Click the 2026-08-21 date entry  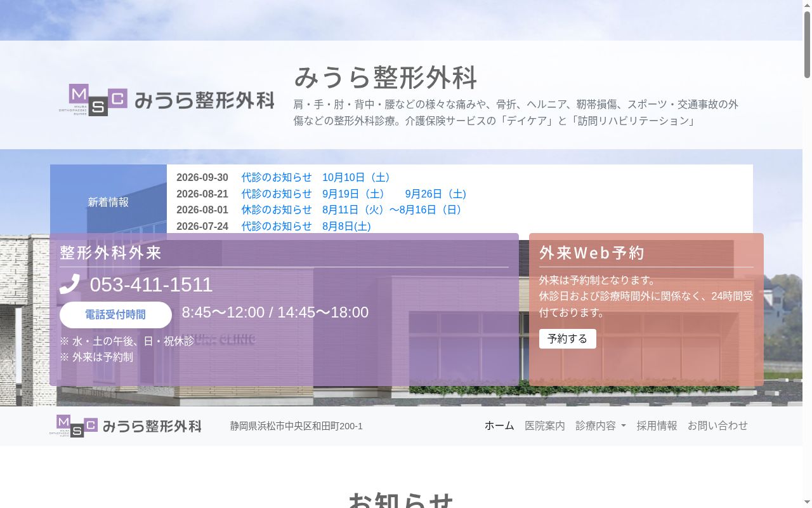202,194
